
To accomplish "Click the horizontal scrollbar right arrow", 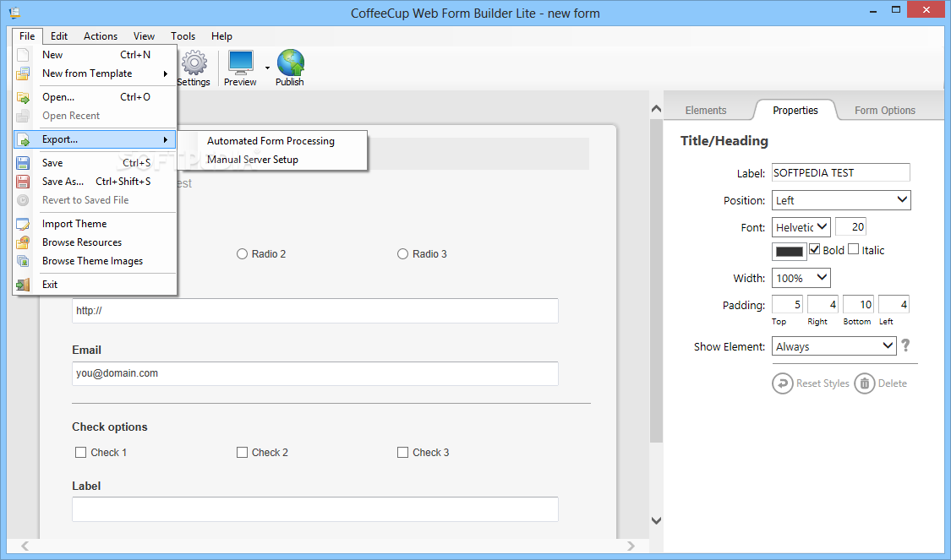I will point(631,546).
